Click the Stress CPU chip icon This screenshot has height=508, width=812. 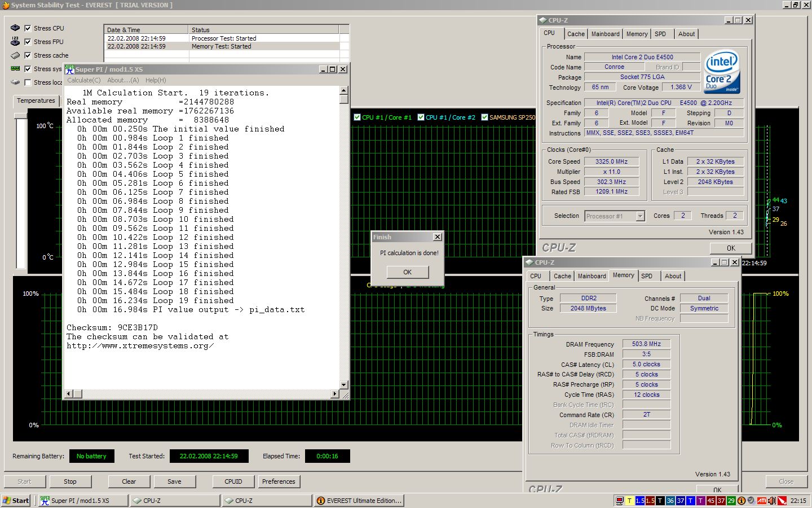pyautogui.click(x=15, y=28)
